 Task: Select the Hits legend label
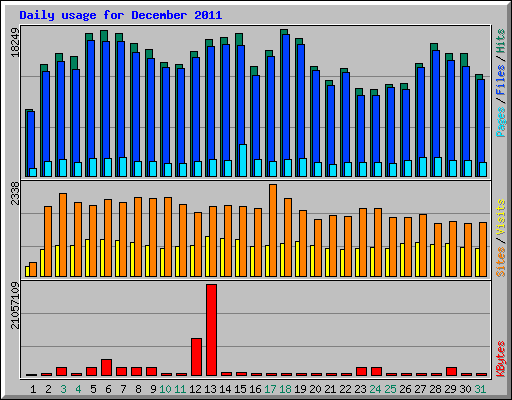(501, 41)
